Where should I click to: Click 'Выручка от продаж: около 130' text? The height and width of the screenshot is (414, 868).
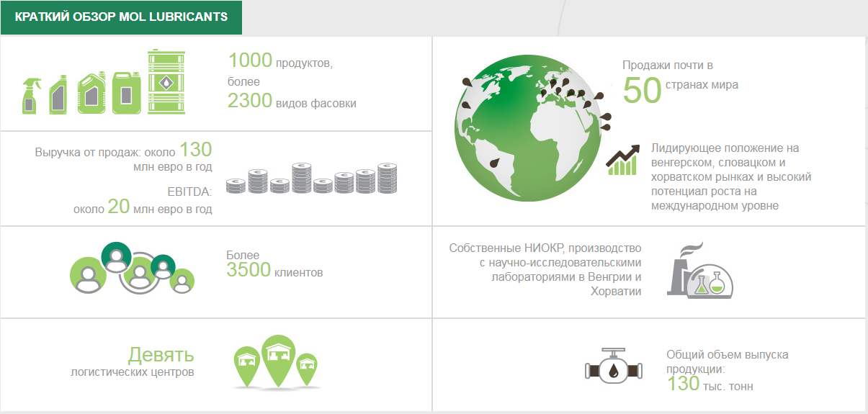(123, 150)
